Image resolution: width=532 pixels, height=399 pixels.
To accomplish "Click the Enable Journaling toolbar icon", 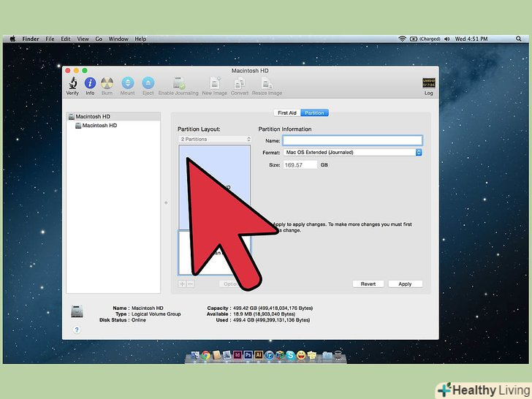I will click(178, 83).
